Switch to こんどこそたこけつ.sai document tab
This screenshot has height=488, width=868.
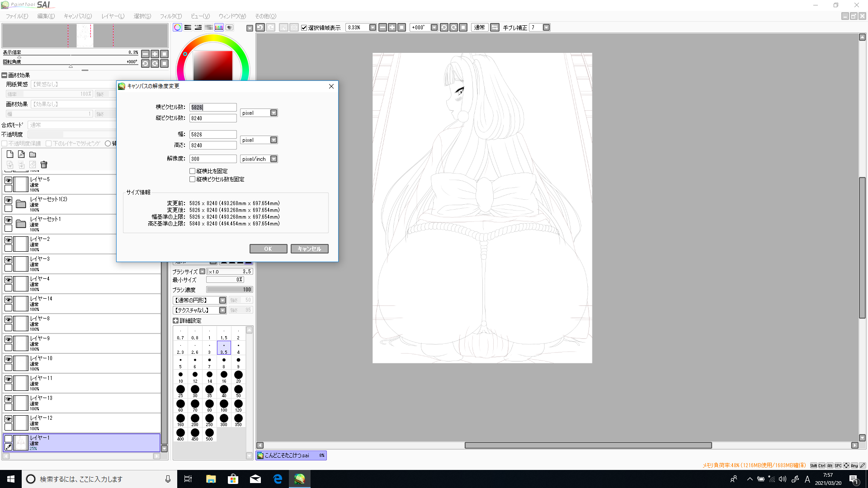[x=291, y=455]
